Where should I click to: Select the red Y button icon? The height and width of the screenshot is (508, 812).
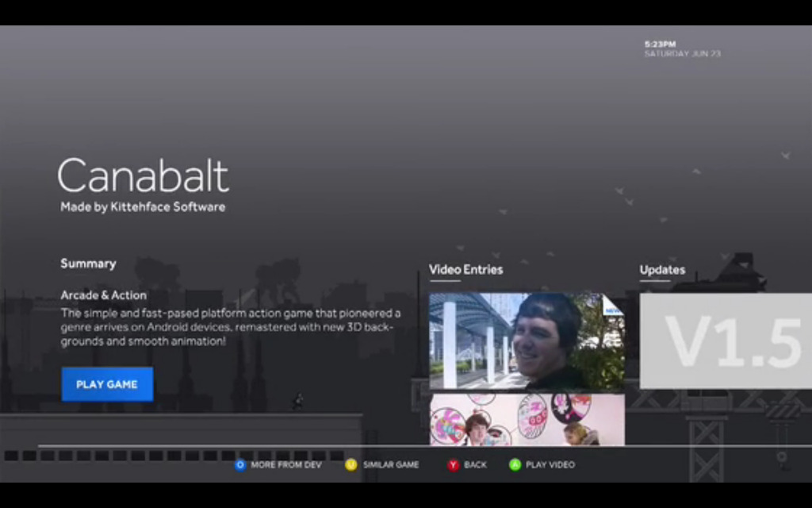click(x=453, y=465)
